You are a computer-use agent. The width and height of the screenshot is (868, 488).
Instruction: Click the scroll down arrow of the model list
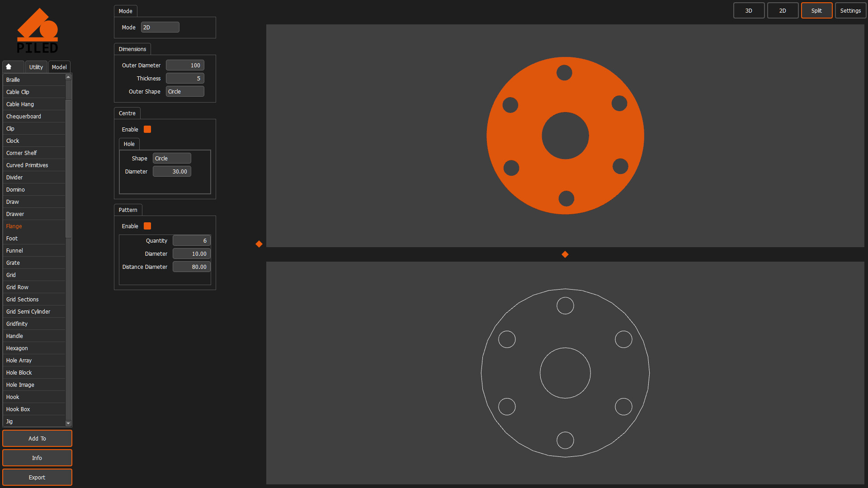coord(68,423)
